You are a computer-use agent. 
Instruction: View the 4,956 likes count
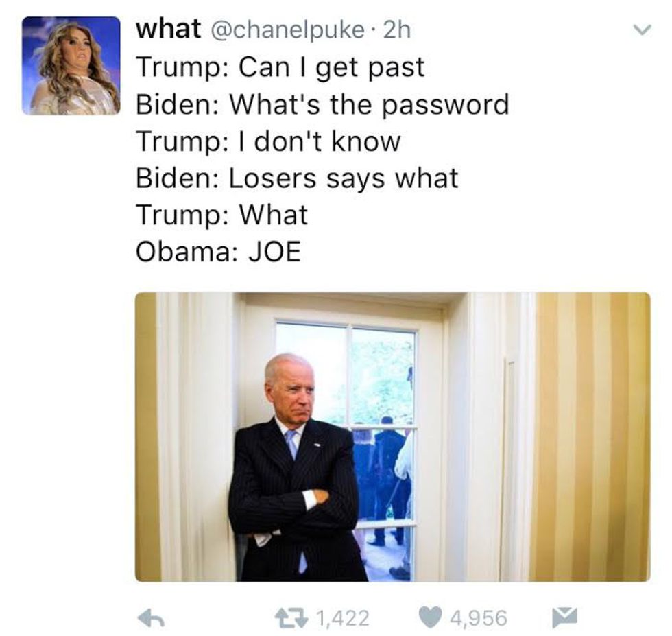479,618
